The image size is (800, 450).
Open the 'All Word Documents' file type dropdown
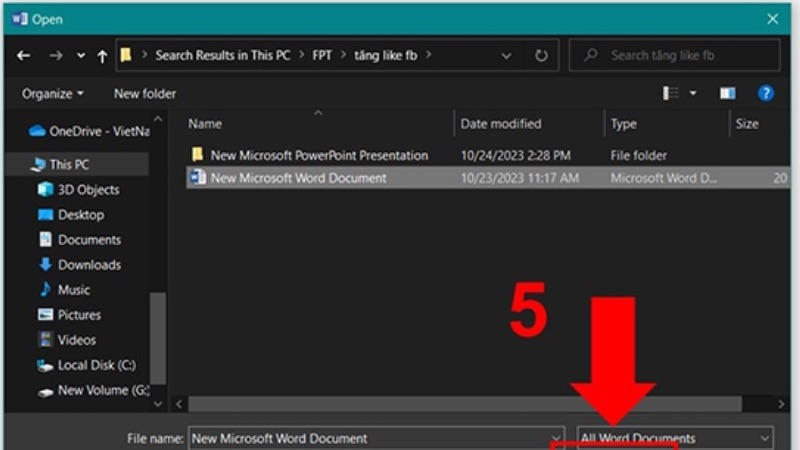(x=676, y=438)
